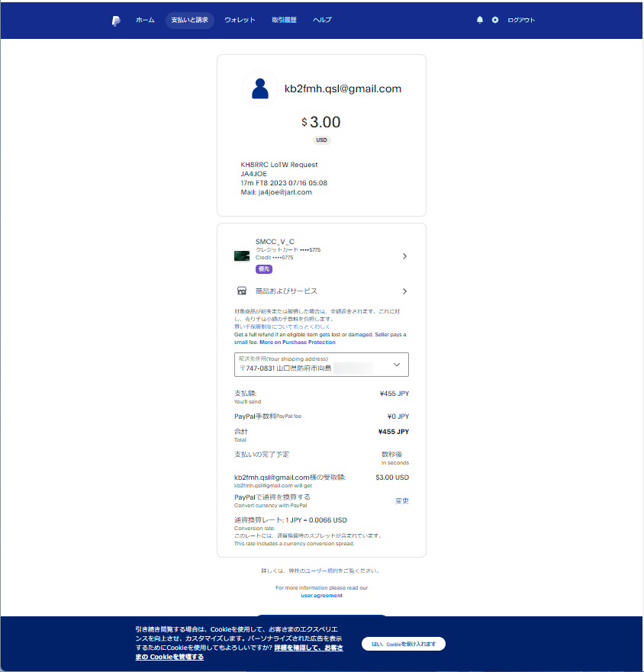Click the More on Purchase Protection link
This screenshot has width=644, height=672.
297,342
